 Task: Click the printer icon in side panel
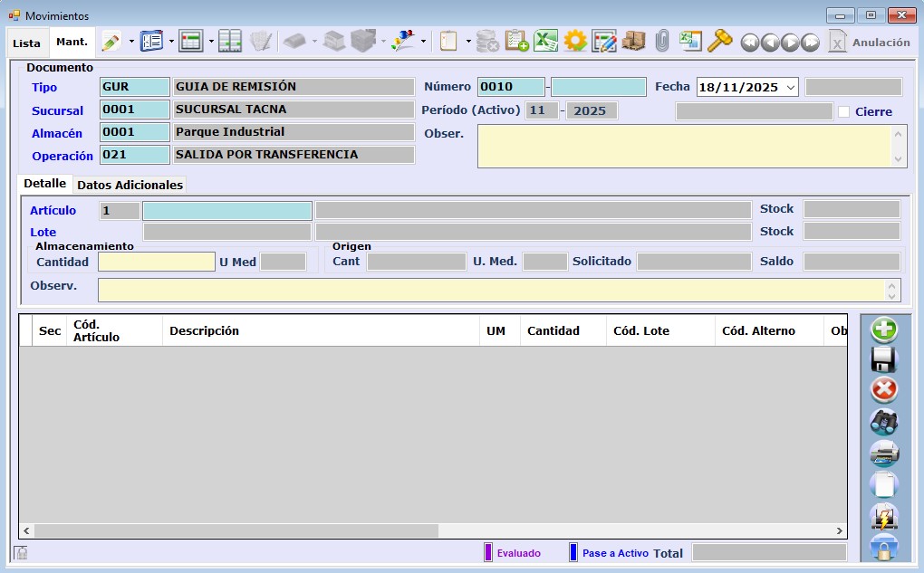[x=883, y=453]
